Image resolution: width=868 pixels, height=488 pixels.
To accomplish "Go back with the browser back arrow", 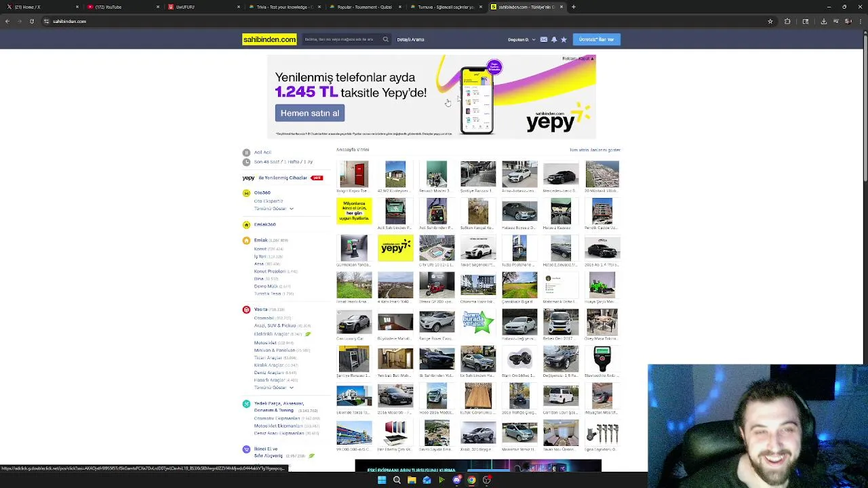I will pyautogui.click(x=7, y=21).
